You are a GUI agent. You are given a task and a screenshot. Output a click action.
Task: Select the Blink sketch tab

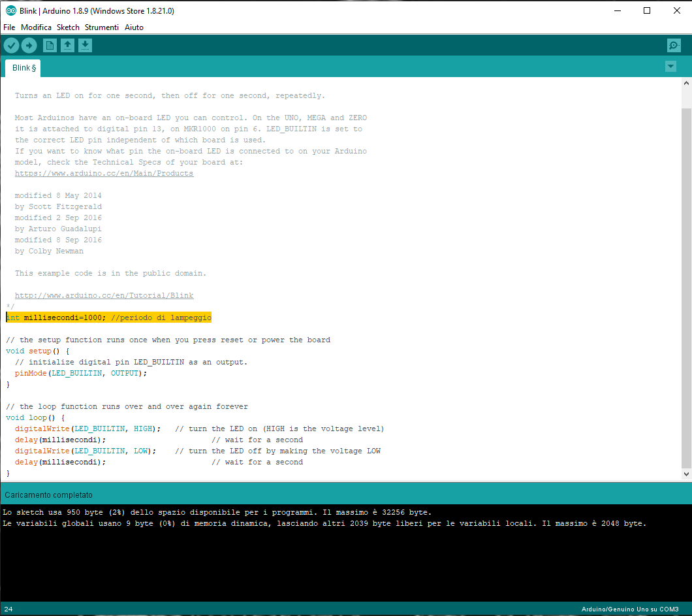coord(24,68)
